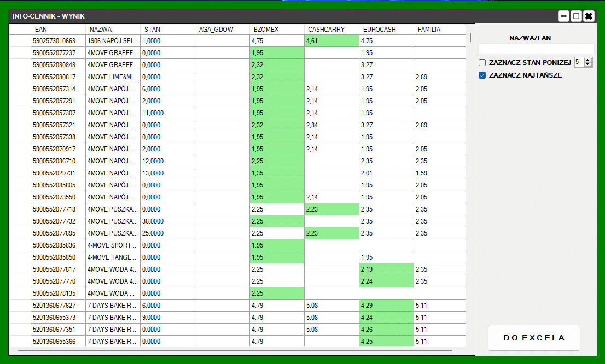This screenshot has width=605, height=364.
Task: Select EAN cell 5201360655366
Action: (59, 341)
